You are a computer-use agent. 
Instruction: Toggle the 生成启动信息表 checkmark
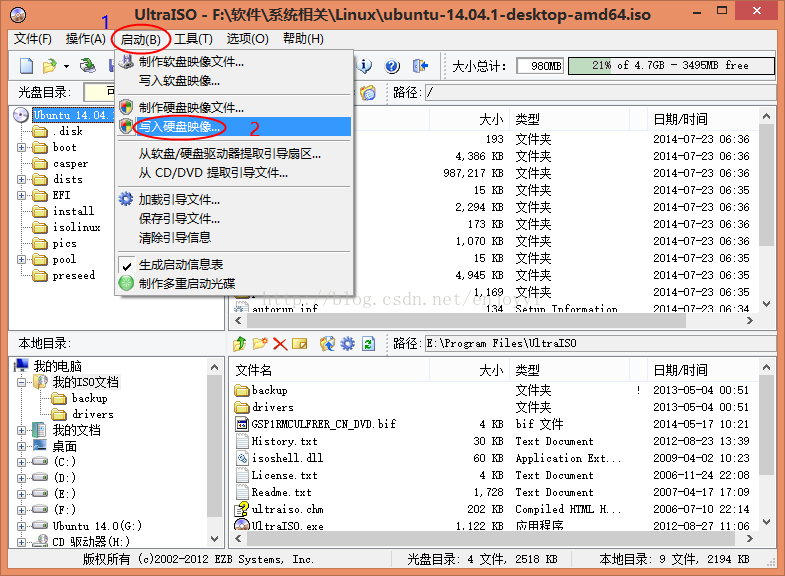click(x=127, y=265)
